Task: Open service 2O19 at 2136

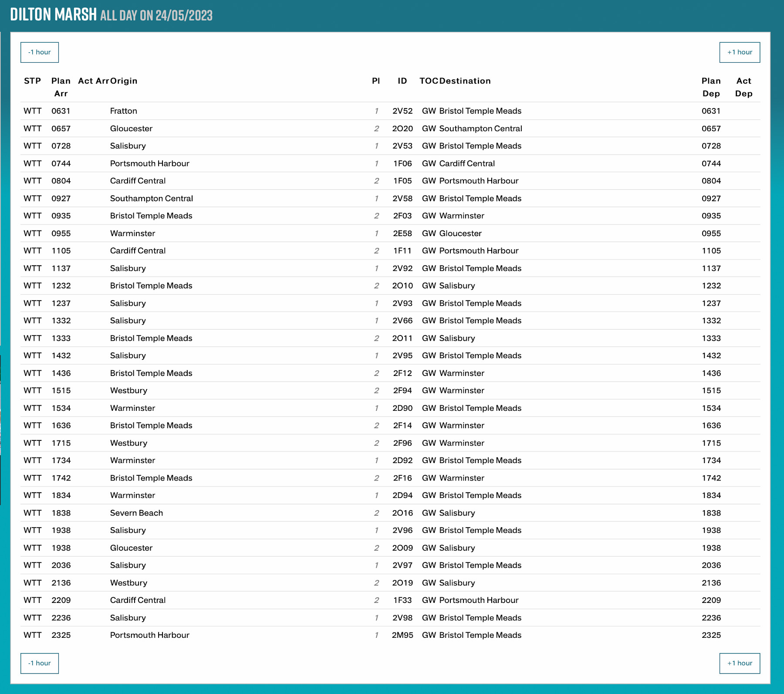Action: pos(402,582)
